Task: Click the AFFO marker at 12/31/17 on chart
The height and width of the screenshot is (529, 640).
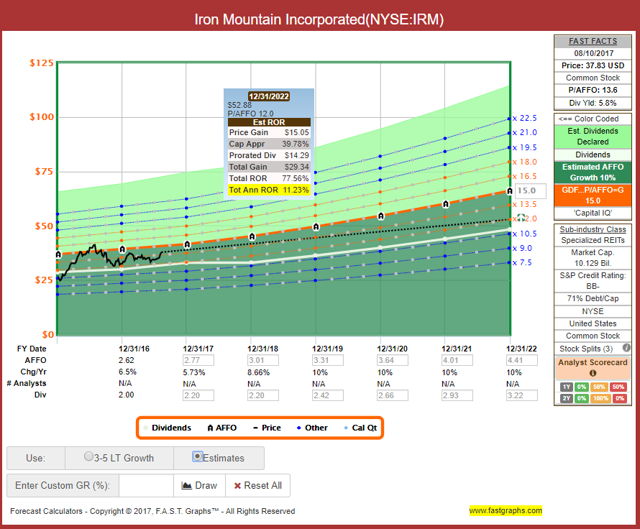Action: tap(187, 244)
